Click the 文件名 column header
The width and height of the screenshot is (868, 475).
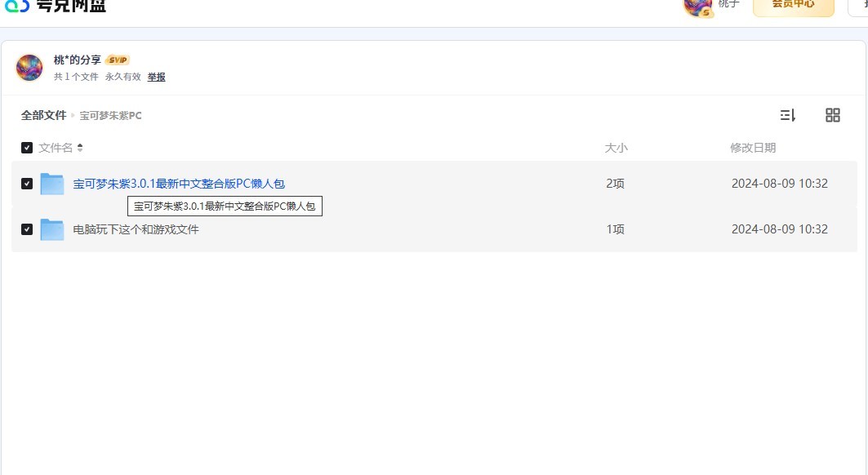tap(56, 148)
